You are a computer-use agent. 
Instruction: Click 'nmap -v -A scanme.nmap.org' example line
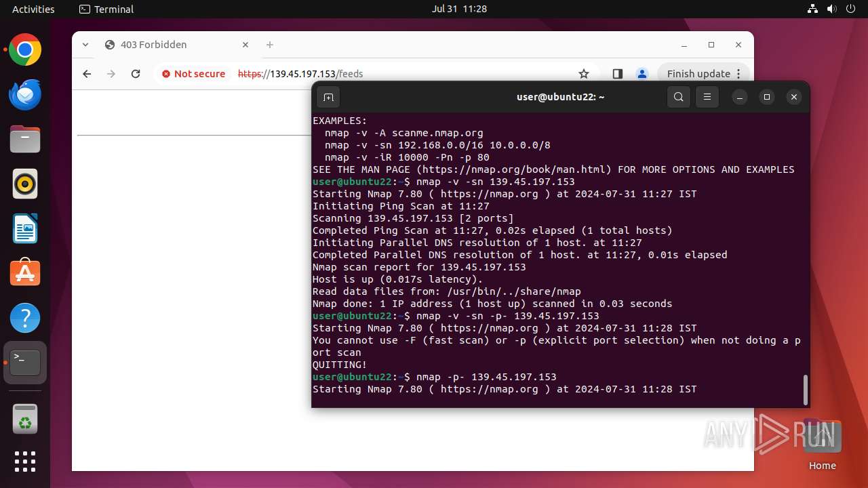404,133
